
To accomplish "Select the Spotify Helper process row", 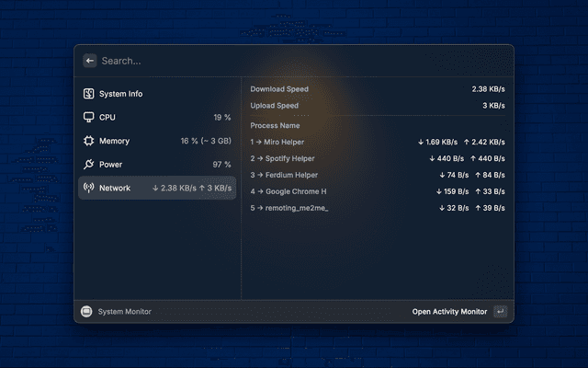I will click(377, 158).
